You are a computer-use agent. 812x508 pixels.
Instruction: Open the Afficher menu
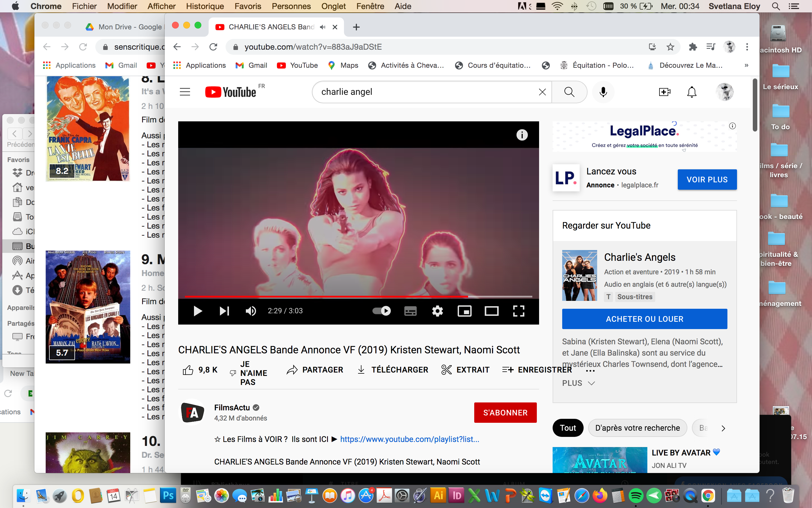point(161,6)
